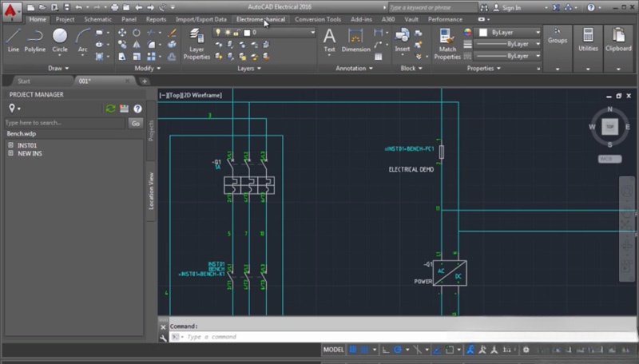Image resolution: width=639 pixels, height=364 pixels.
Task: Click the Mirror tool icon
Action: [137, 45]
